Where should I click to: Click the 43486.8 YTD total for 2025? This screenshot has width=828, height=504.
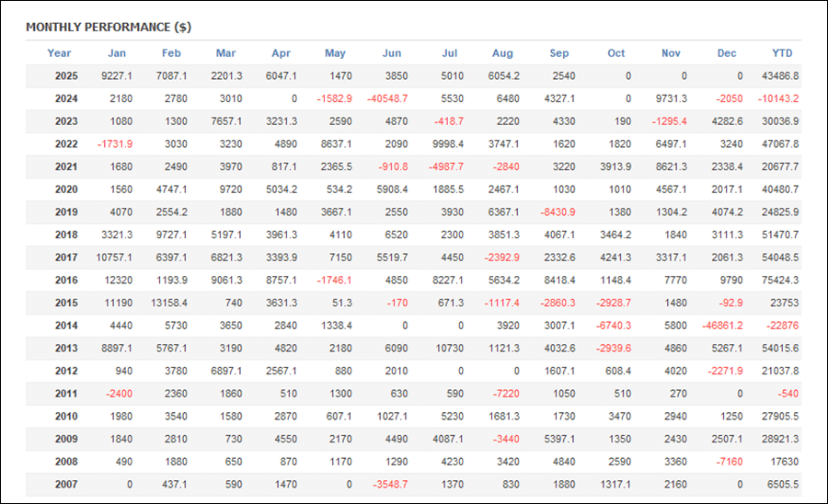[x=778, y=76]
